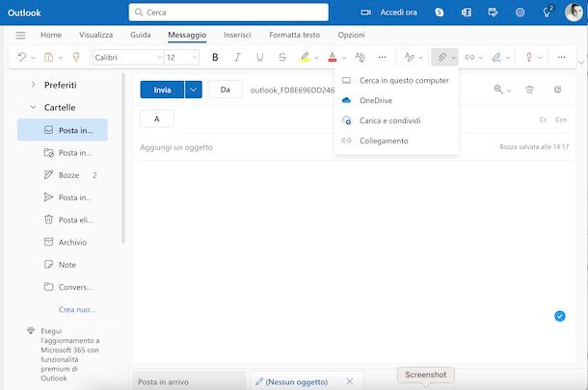The height and width of the screenshot is (390, 588).
Task: Open the Bozze folder
Action: 63,175
